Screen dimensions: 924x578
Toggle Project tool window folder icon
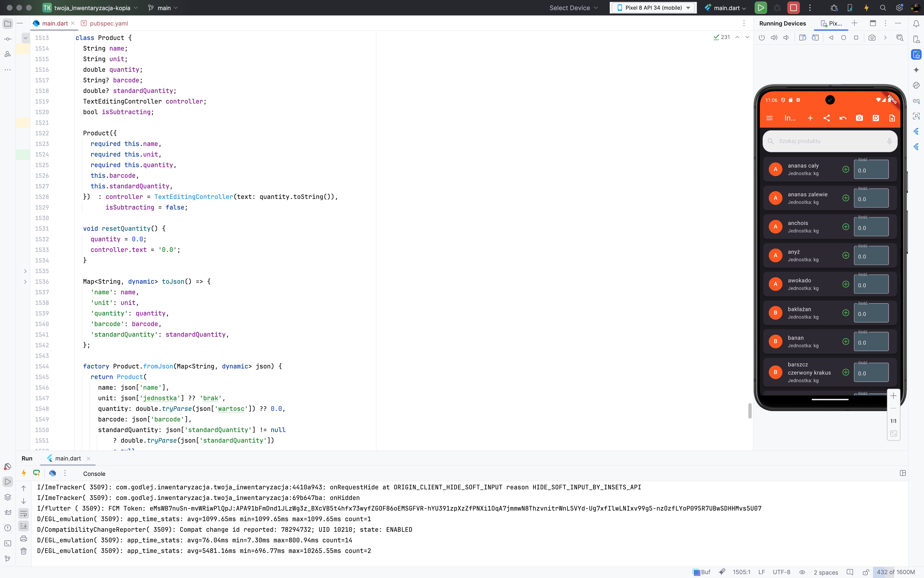[x=8, y=24]
